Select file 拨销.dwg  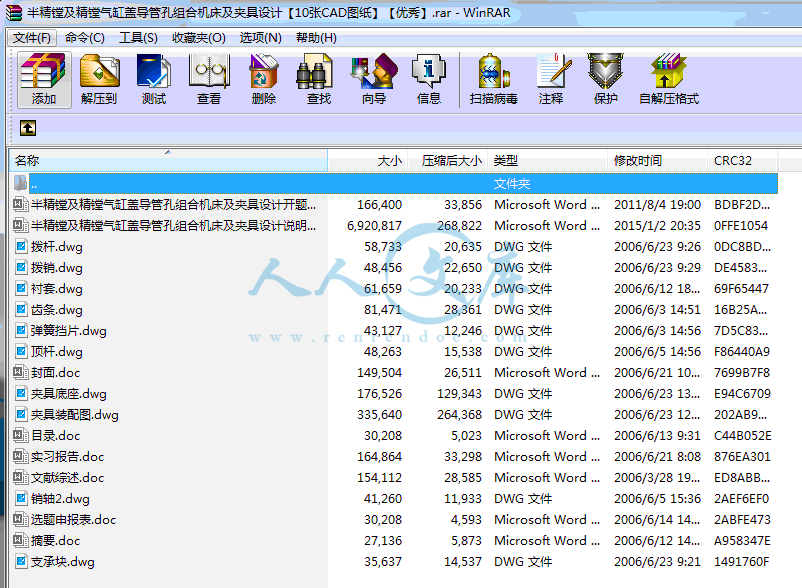click(x=56, y=267)
